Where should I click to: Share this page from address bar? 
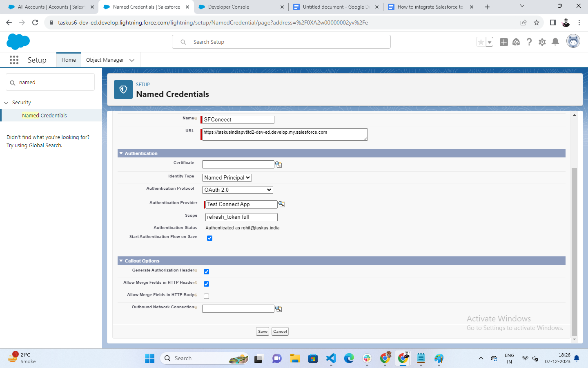pos(523,22)
